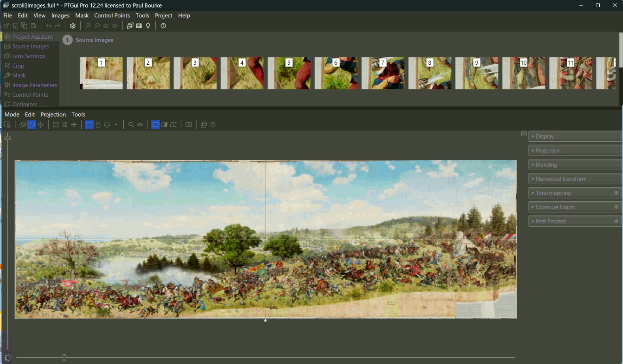
Task: Open the Lens Settings tab
Action: coord(30,56)
